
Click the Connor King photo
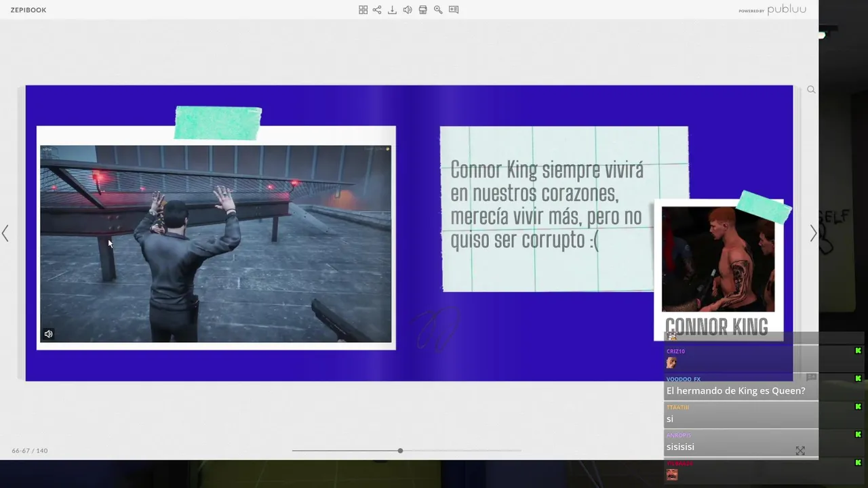[x=718, y=259]
